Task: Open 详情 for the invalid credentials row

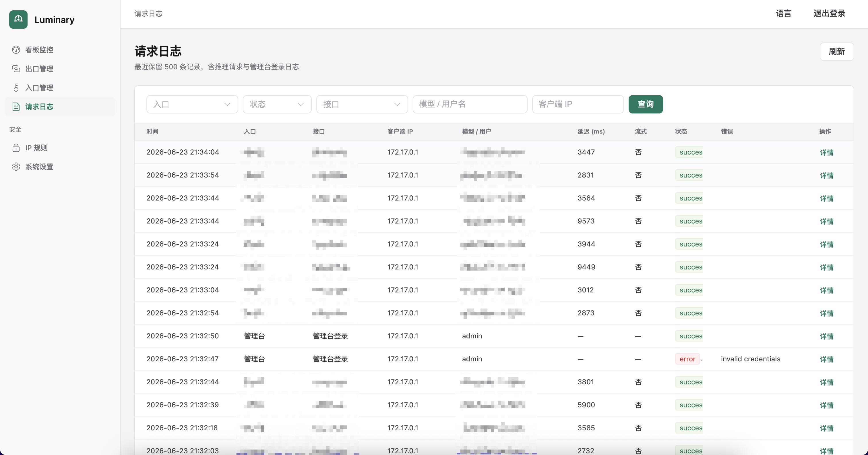Action: coord(826,359)
